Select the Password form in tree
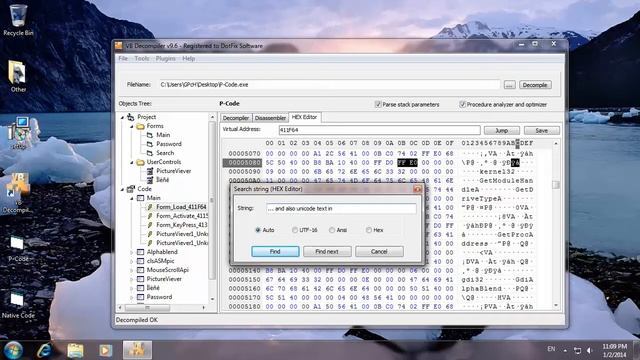This screenshot has width=640, height=360. [169, 144]
